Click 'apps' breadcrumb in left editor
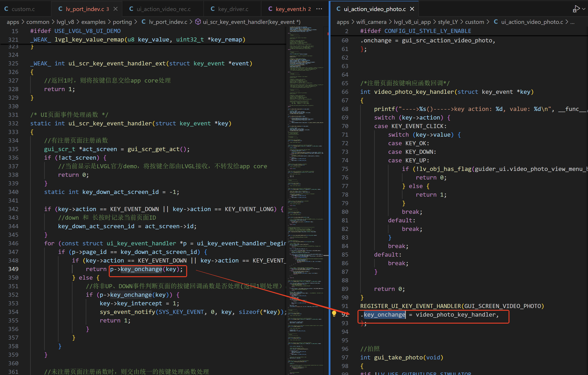 pyautogui.click(x=13, y=22)
